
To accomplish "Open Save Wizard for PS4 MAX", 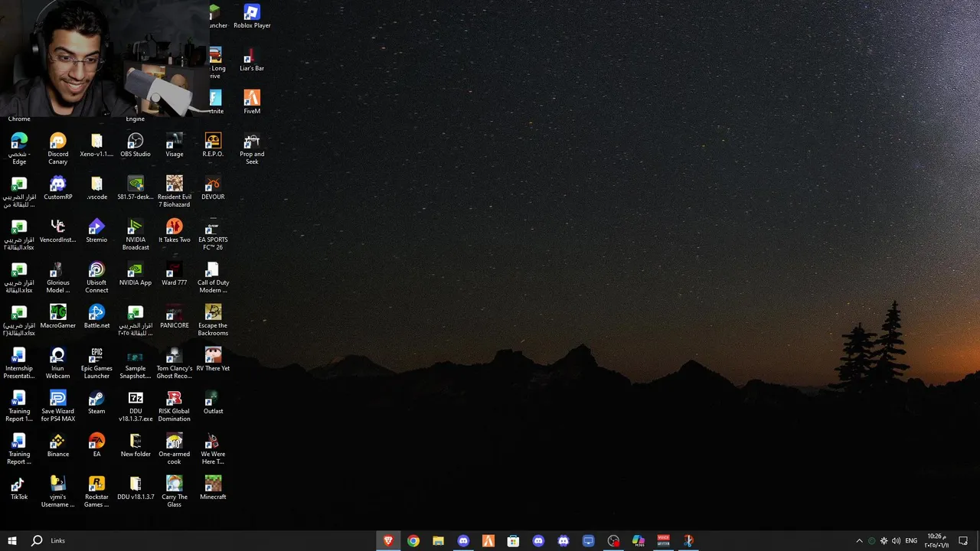I will [x=58, y=406].
